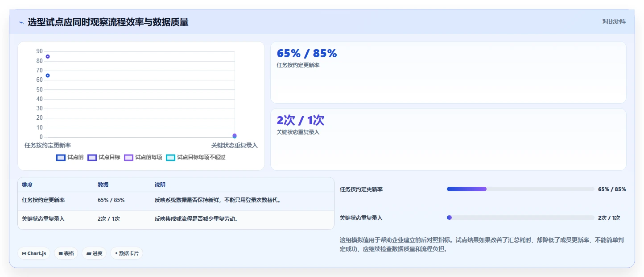Click the icon in the Chart.js tag
This screenshot has height=277, width=644.
(24, 253)
